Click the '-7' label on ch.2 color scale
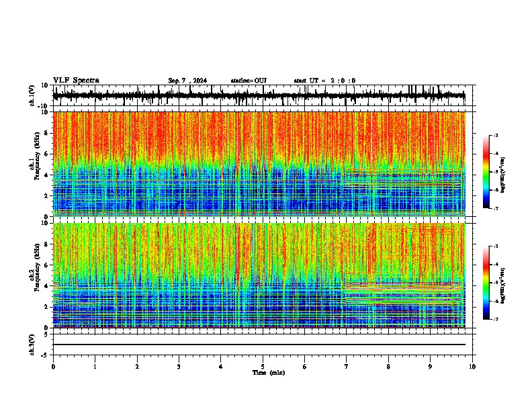Image resolution: width=532 pixels, height=411 pixels. coord(496,319)
